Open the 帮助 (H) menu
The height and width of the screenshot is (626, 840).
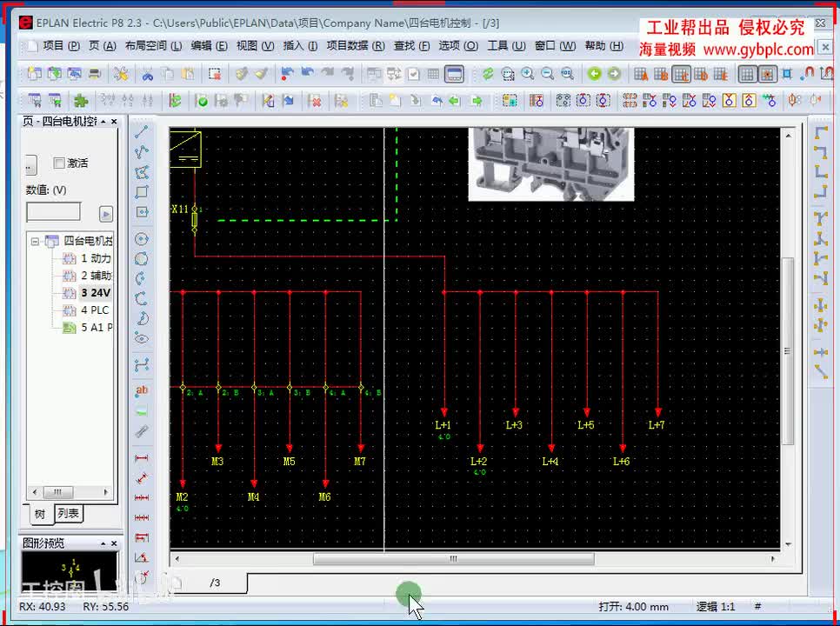604,46
